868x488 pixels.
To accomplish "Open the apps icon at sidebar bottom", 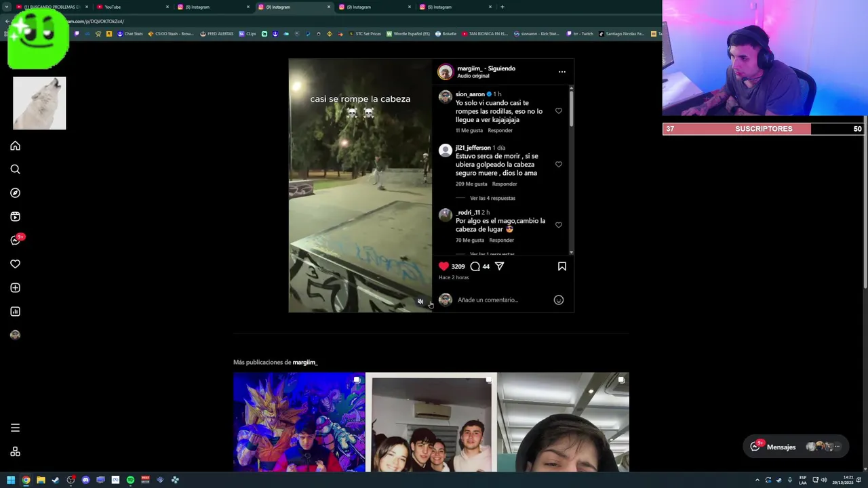I will click(x=15, y=452).
